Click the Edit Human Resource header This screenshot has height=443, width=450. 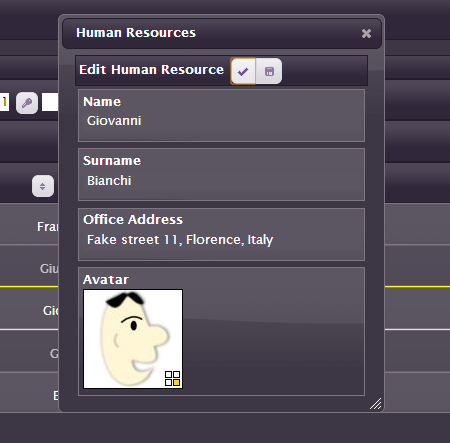pyautogui.click(x=151, y=70)
